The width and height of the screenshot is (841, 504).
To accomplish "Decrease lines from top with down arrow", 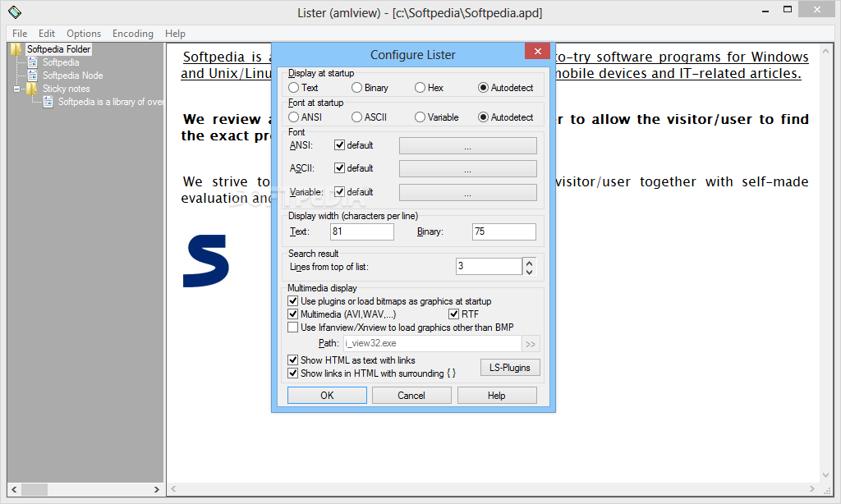I will (x=530, y=271).
